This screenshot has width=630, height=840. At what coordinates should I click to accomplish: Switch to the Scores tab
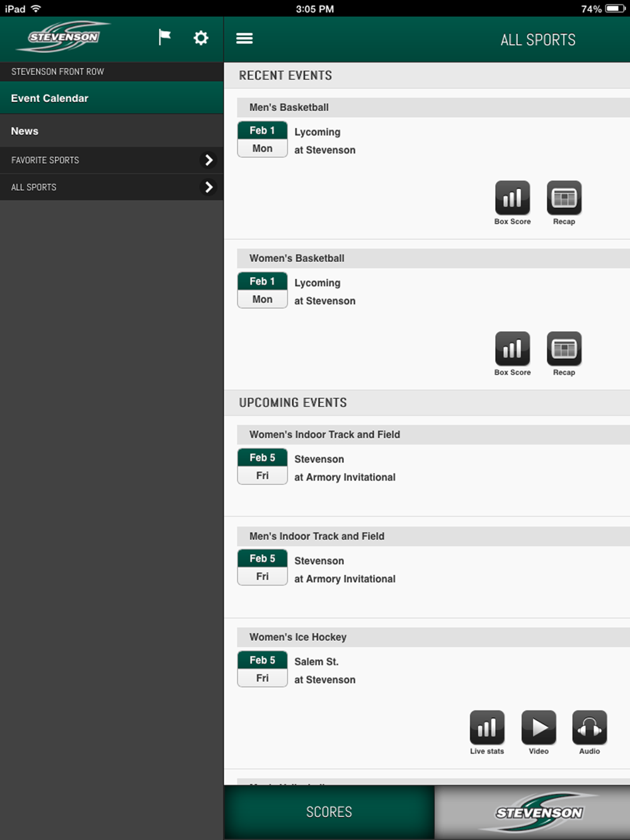[329, 812]
